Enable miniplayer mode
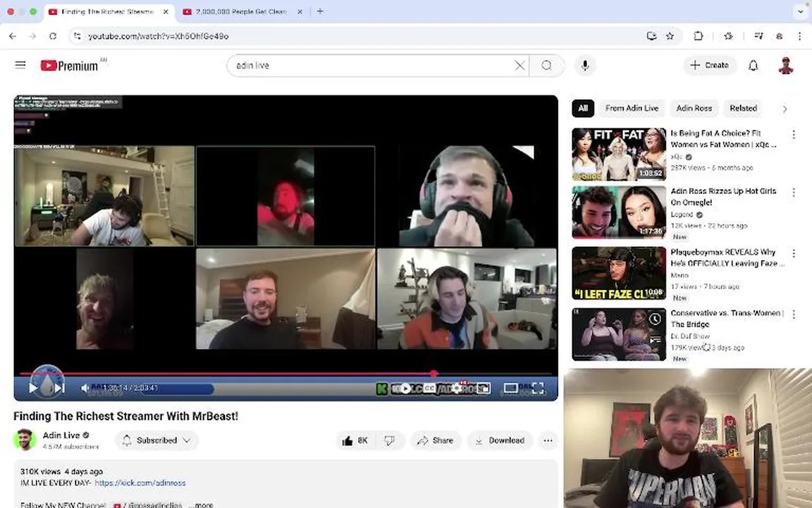The width and height of the screenshot is (812, 508). (484, 388)
